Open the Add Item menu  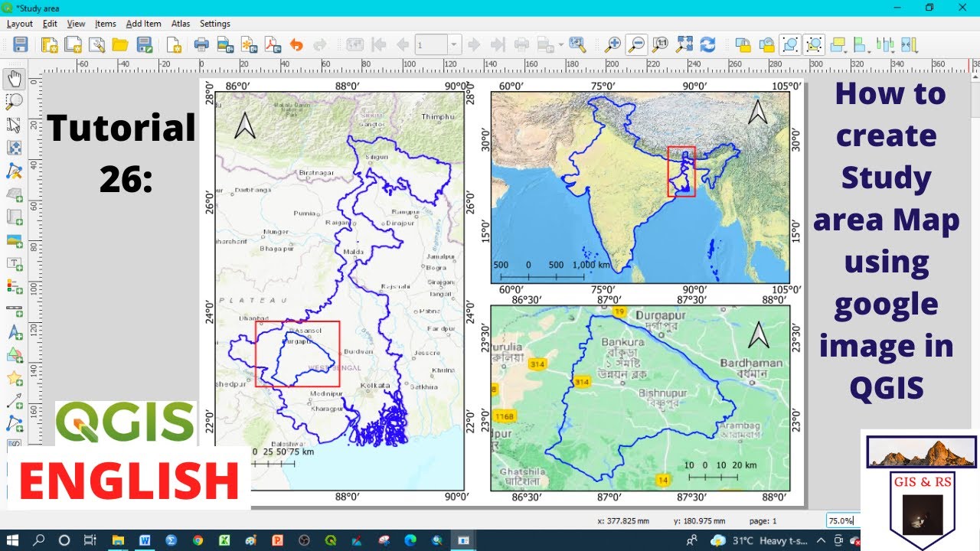[144, 24]
